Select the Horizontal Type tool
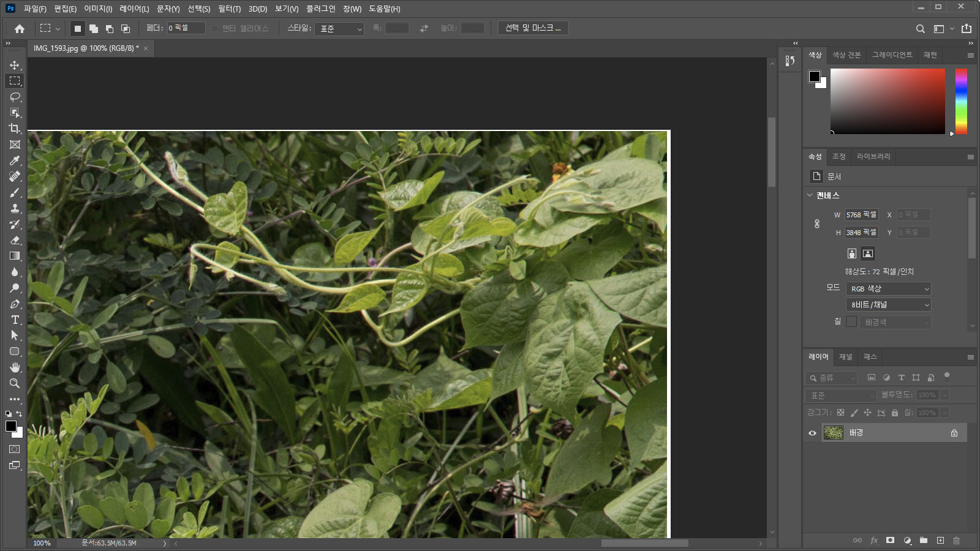This screenshot has width=980, height=551. [15, 320]
